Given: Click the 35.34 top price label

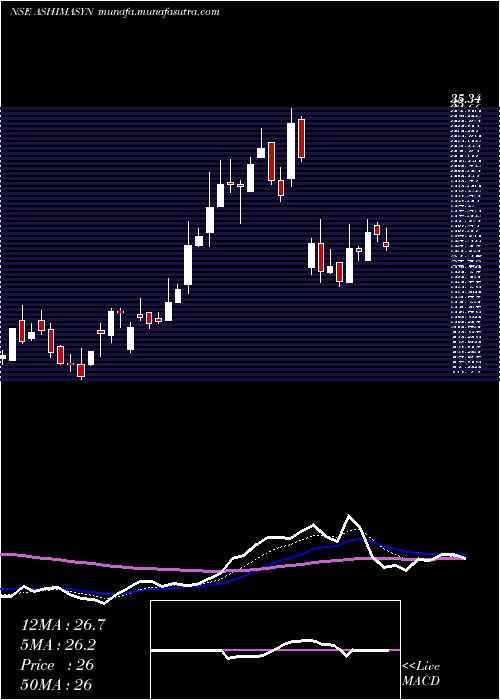Looking at the screenshot, I should pyautogui.click(x=465, y=100).
